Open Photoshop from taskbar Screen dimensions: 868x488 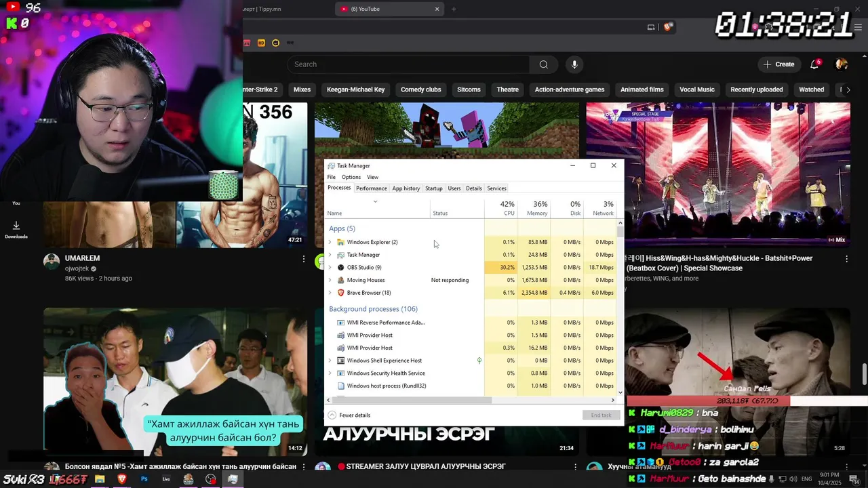click(x=144, y=479)
